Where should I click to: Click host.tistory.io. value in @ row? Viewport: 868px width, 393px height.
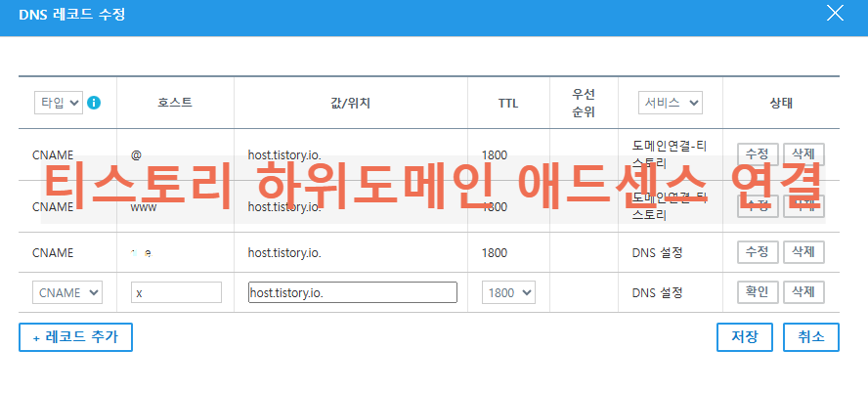284,155
